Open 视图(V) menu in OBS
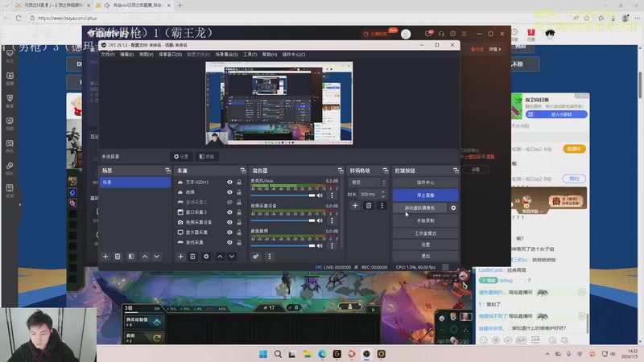Viewport: 644px width, 362px height. click(x=146, y=54)
